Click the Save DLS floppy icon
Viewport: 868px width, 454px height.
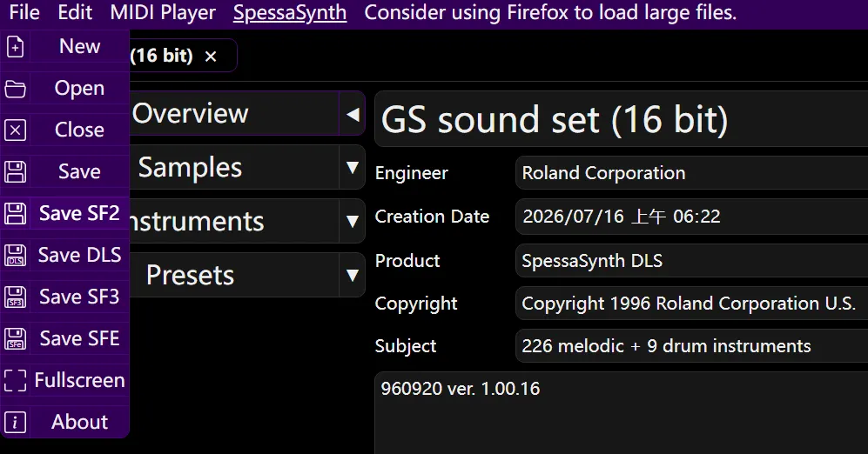15,256
